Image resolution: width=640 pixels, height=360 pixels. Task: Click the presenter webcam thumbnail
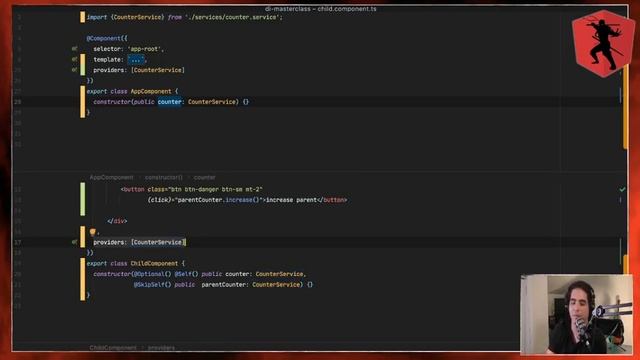coord(577,314)
